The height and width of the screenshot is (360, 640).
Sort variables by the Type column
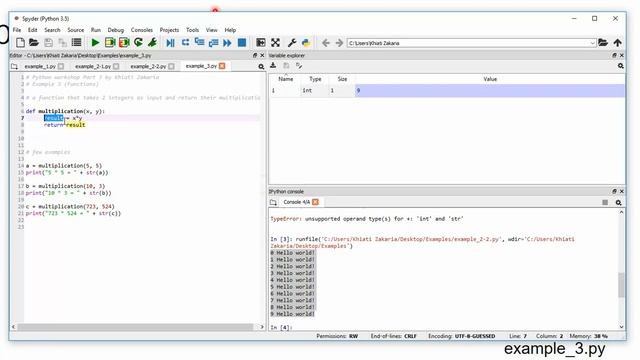click(315, 79)
